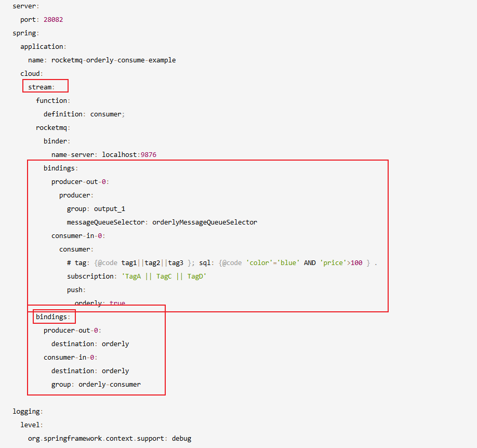Select the value 'TagA || TagC || TagD'

coord(164,276)
